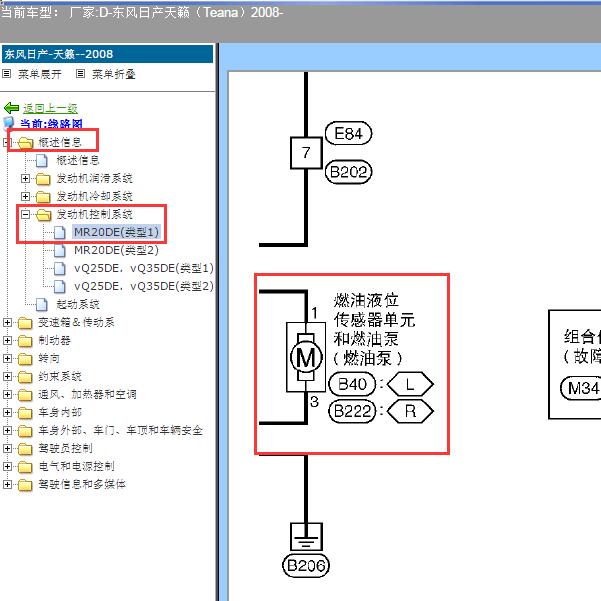Click the 发动机控制系统 open folder icon
Image resolution: width=601 pixels, height=601 pixels.
(x=44, y=215)
